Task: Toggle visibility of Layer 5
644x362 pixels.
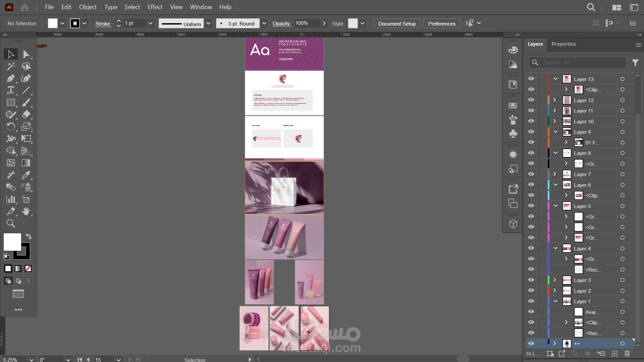Action: coord(531,206)
